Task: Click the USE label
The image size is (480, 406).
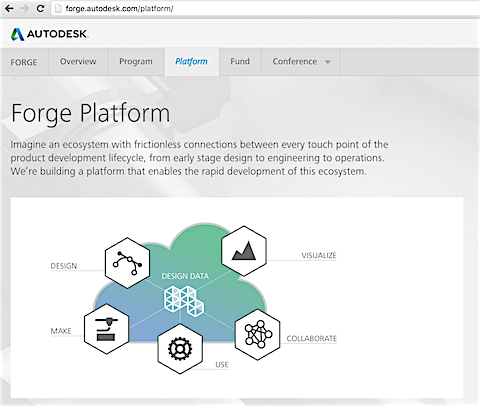Action: point(222,365)
